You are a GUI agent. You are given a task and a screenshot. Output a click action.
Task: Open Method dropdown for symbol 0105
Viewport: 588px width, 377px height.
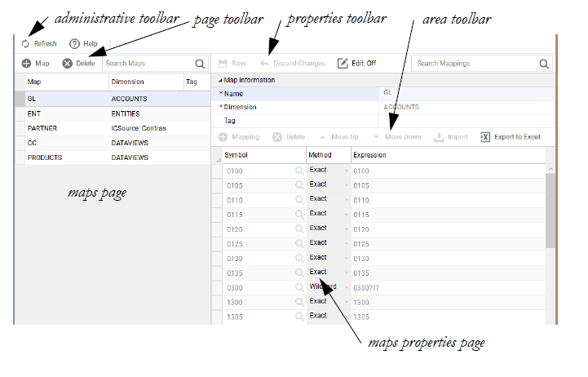[347, 185]
